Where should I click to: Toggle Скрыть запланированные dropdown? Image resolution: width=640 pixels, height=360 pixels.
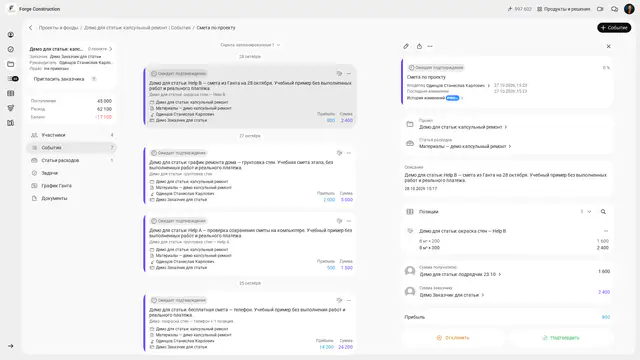point(250,45)
